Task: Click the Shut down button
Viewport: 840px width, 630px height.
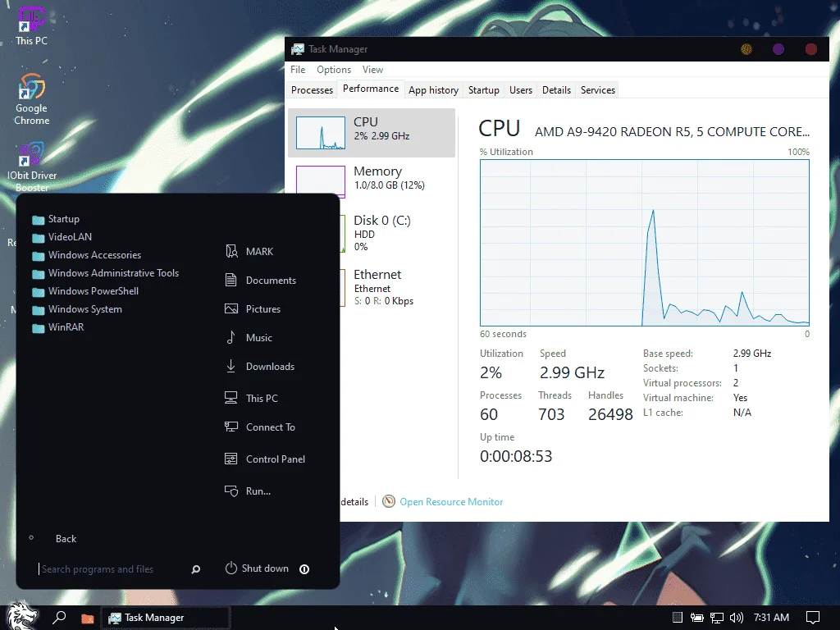Action: (x=257, y=568)
